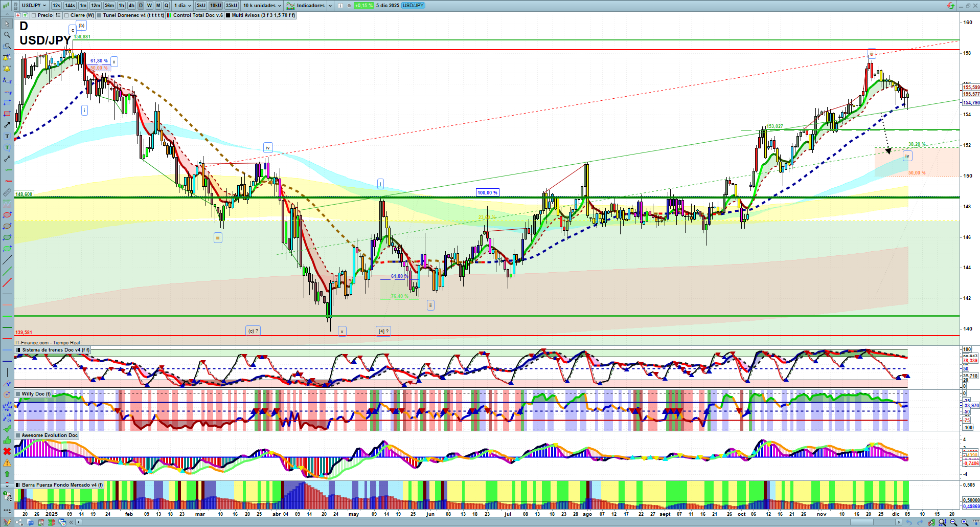
Task: Toggle the Willy Doc panel box
Action: coord(18,394)
